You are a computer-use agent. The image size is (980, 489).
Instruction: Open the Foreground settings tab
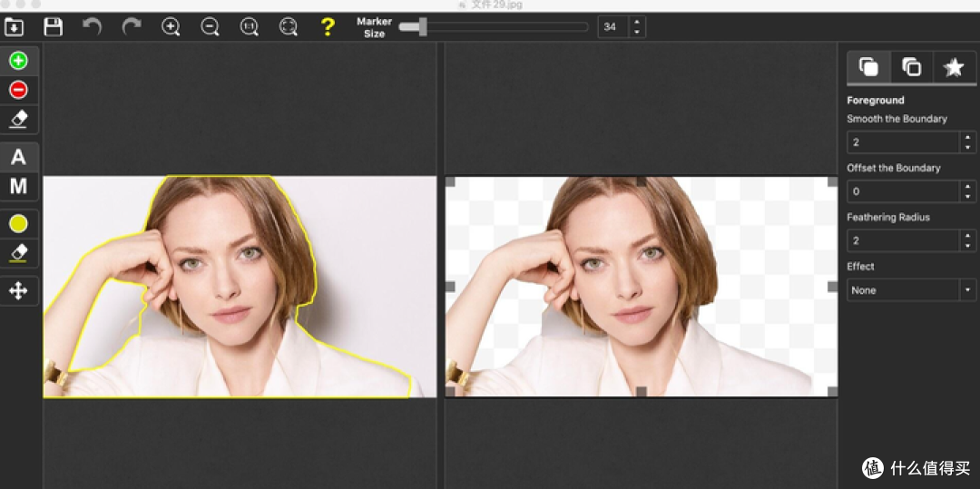click(868, 67)
